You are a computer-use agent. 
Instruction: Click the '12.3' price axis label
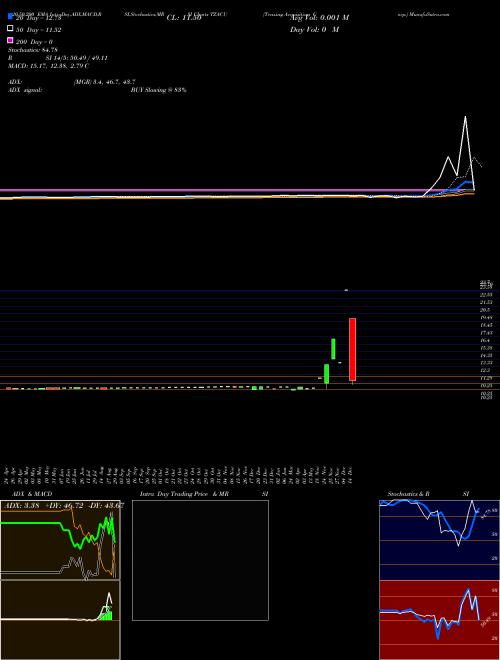(x=485, y=370)
